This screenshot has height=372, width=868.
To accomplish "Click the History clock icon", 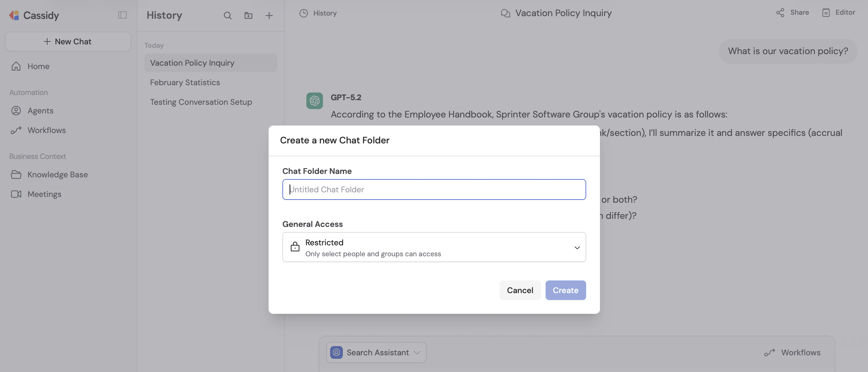I will point(304,13).
